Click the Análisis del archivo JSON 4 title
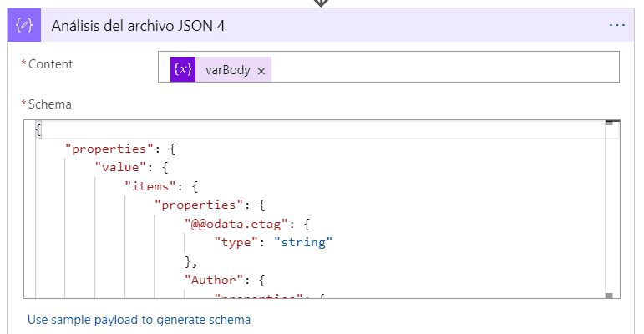 [138, 26]
